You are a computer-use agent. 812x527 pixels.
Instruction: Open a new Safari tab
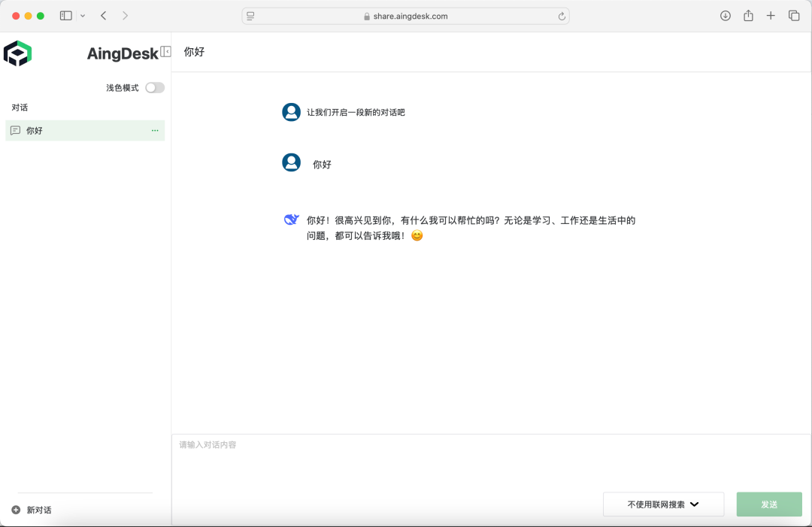[x=771, y=16]
